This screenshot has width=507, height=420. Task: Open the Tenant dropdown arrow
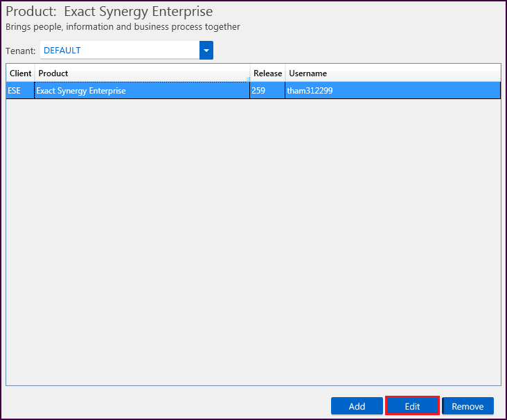tap(206, 50)
